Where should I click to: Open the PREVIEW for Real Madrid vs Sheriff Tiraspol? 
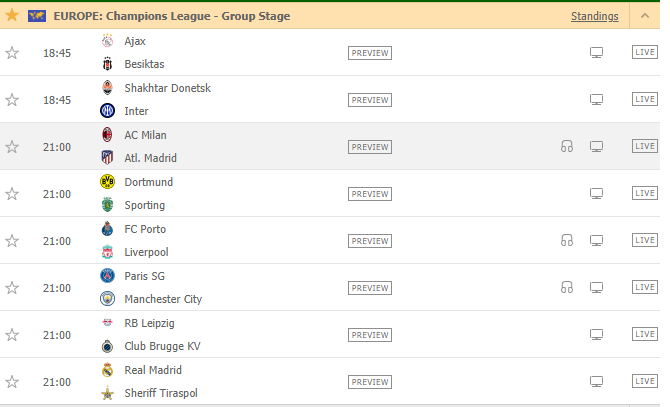(370, 382)
